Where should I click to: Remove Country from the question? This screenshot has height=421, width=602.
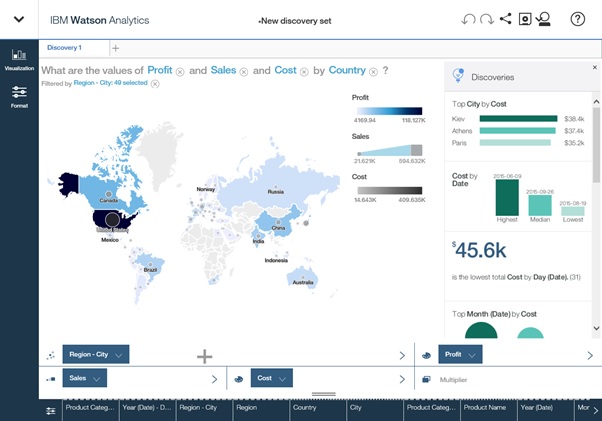point(373,71)
